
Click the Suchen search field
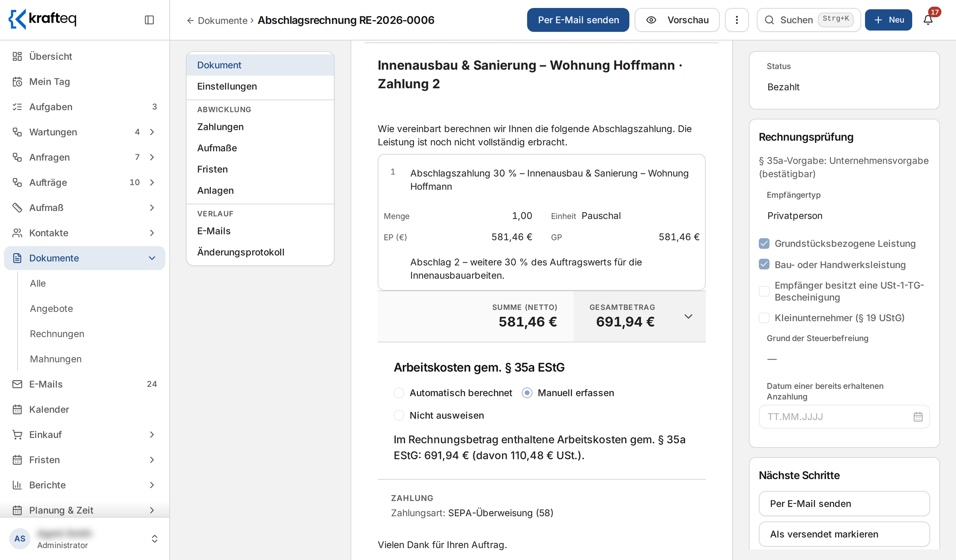pos(809,20)
